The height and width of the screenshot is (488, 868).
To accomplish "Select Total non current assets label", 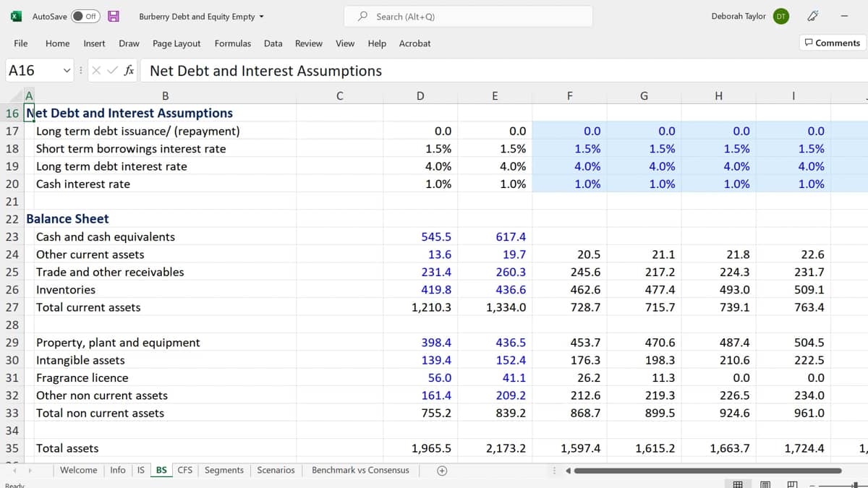I will pyautogui.click(x=100, y=414).
